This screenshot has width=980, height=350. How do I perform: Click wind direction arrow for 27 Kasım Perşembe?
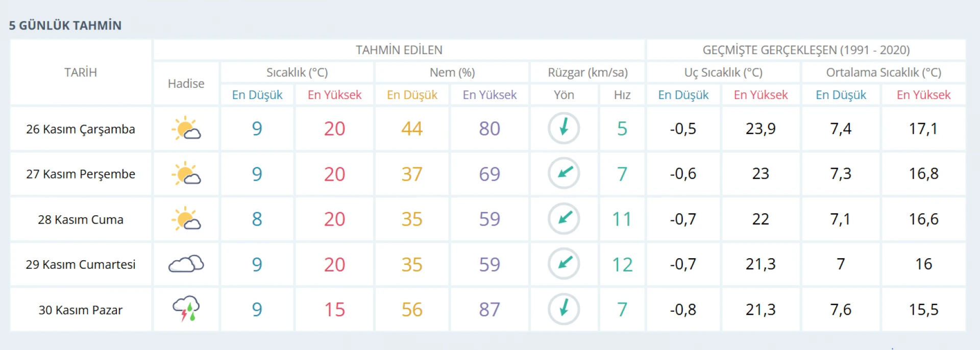coord(563,173)
